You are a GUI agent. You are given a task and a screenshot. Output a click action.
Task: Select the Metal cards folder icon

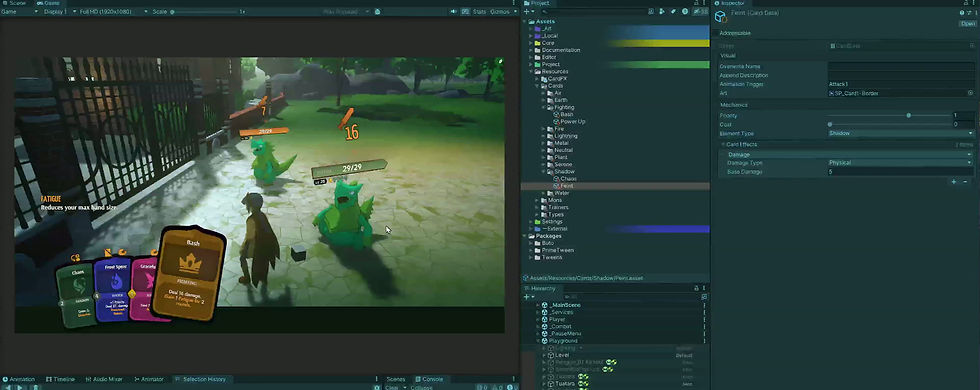[551, 143]
